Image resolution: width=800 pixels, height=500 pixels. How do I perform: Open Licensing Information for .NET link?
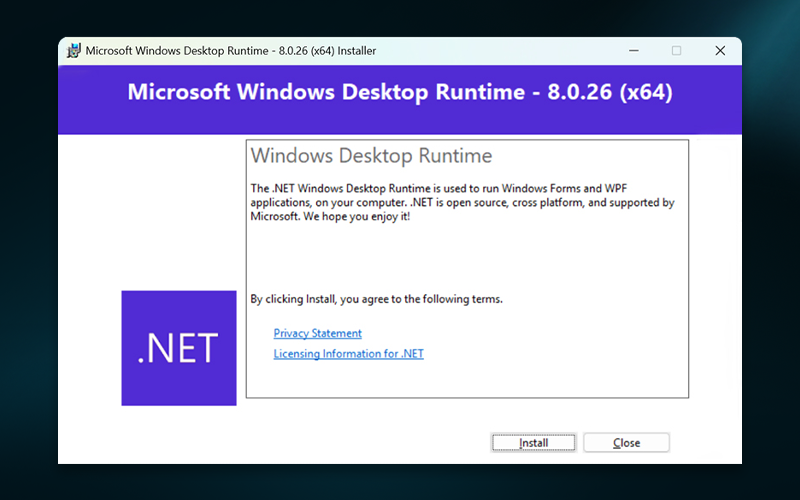coord(348,354)
